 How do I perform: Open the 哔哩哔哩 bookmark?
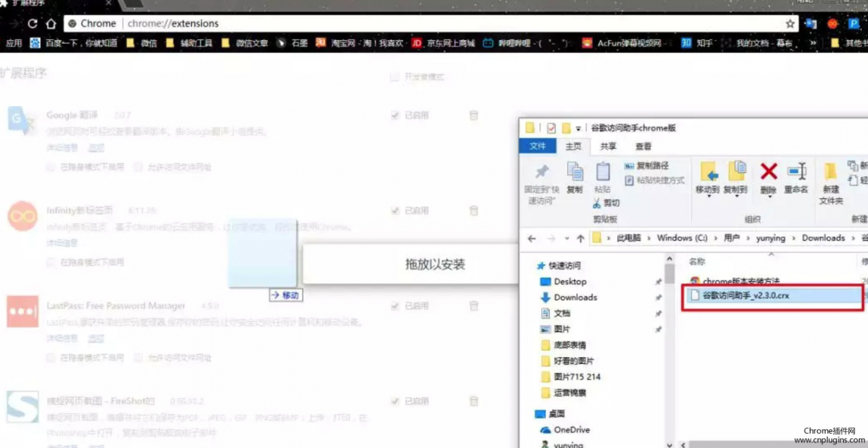click(526, 43)
